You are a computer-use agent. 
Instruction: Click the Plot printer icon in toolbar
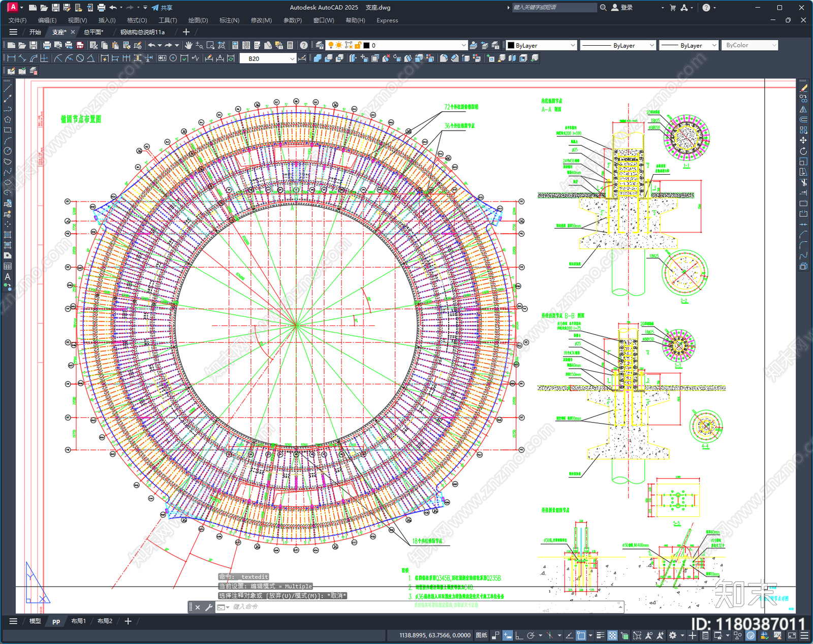47,45
